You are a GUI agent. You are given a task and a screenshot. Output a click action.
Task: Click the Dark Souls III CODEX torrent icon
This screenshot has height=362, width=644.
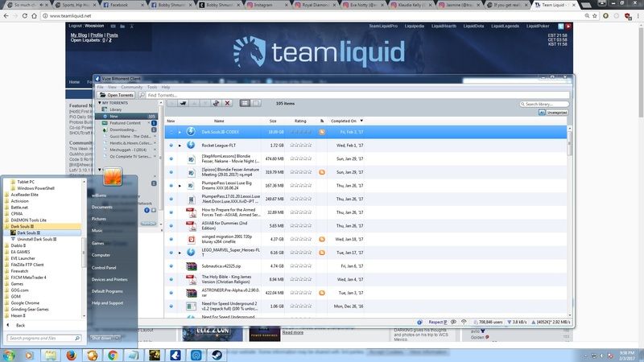[191, 131]
